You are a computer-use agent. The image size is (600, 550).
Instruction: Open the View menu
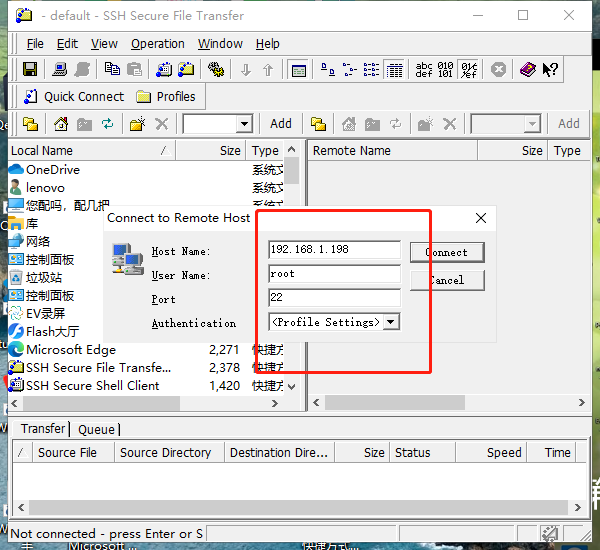[x=104, y=44]
